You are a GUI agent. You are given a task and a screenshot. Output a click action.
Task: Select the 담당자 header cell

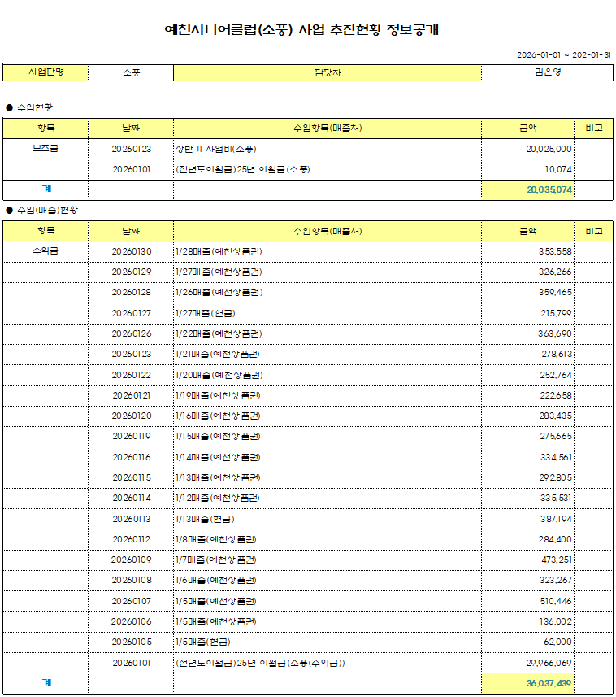[328, 72]
